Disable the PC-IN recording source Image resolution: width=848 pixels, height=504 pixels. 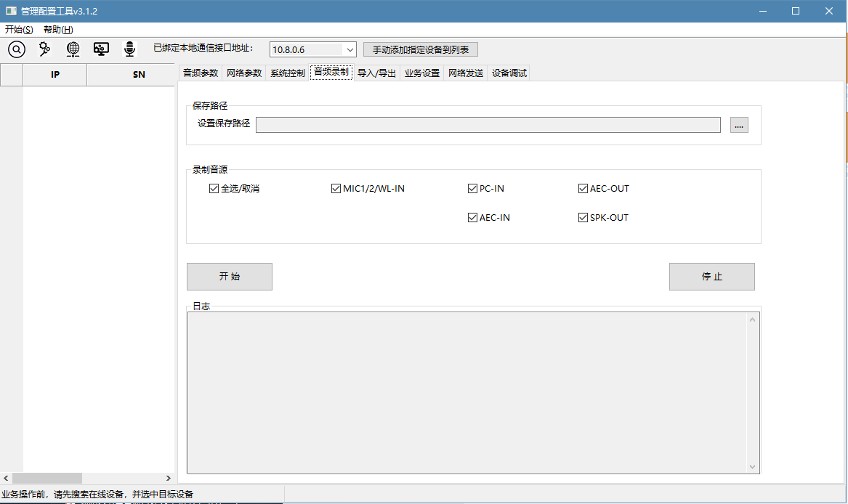pyautogui.click(x=472, y=188)
